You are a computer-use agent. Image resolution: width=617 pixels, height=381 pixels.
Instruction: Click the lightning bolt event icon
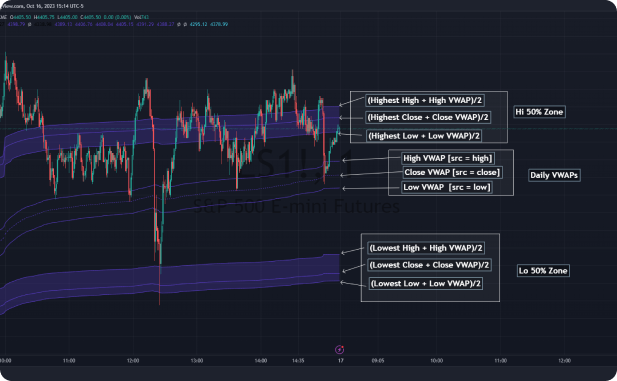tap(339, 350)
